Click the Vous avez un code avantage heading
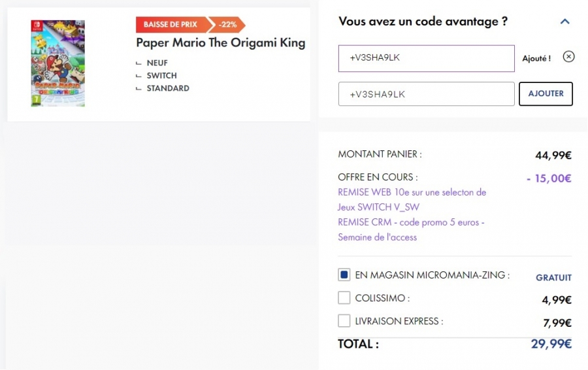 tap(423, 22)
